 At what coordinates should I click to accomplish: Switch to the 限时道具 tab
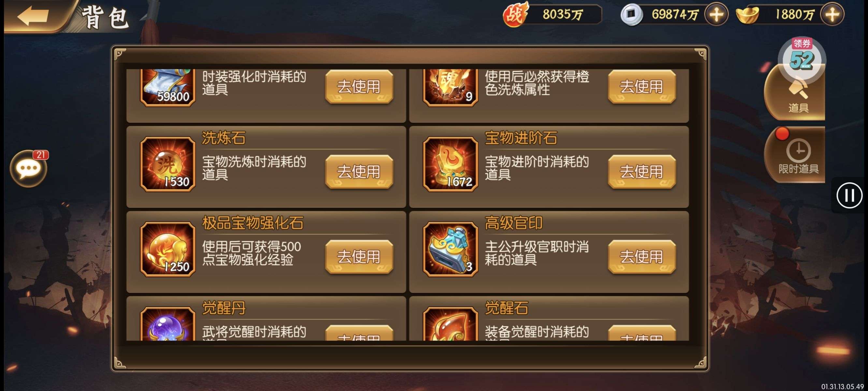pyautogui.click(x=797, y=155)
